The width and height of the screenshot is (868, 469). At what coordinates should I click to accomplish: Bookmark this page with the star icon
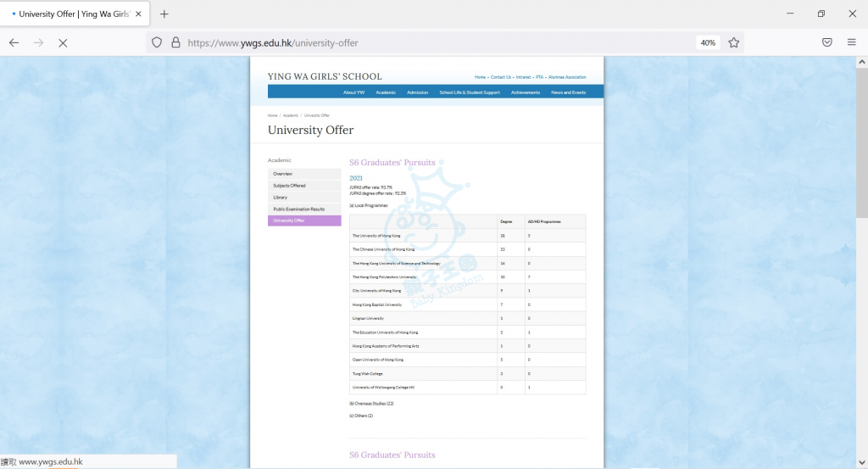(x=734, y=42)
